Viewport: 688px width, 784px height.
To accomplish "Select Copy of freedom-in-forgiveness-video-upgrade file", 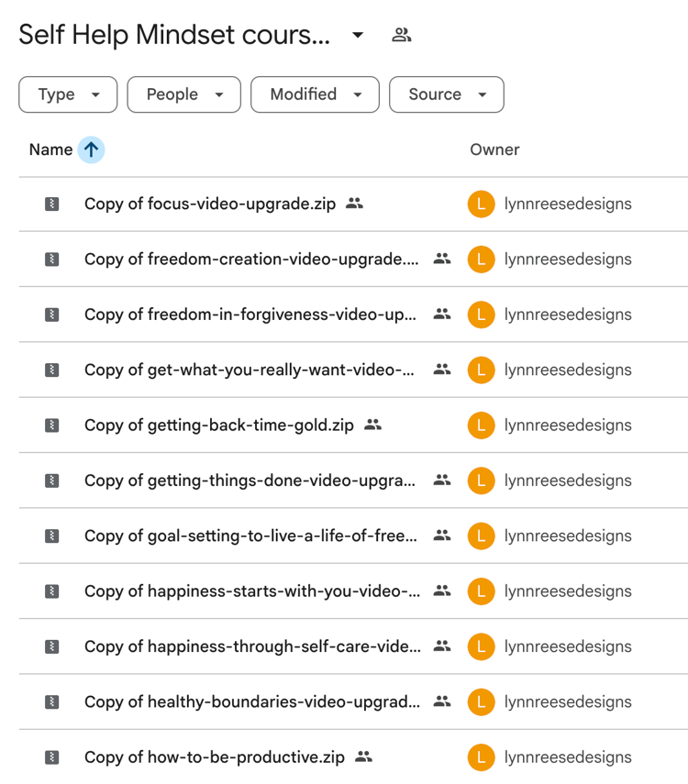I will pos(250,315).
